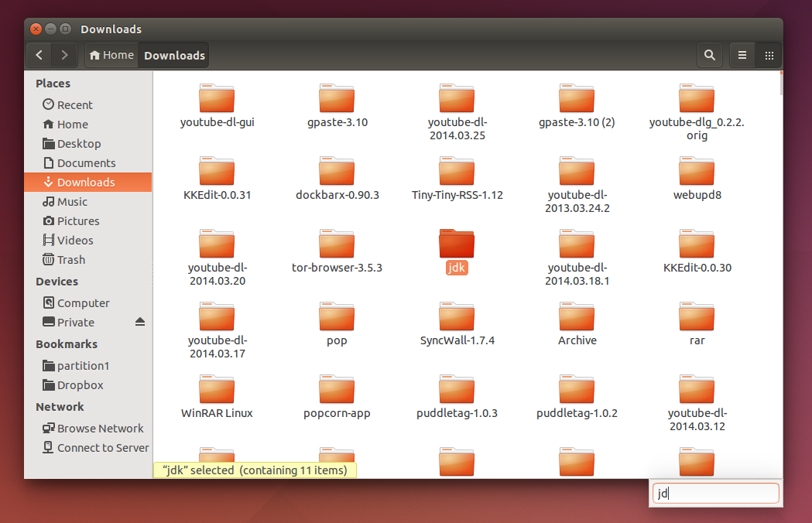Open Recent files from sidebar

pyautogui.click(x=74, y=104)
